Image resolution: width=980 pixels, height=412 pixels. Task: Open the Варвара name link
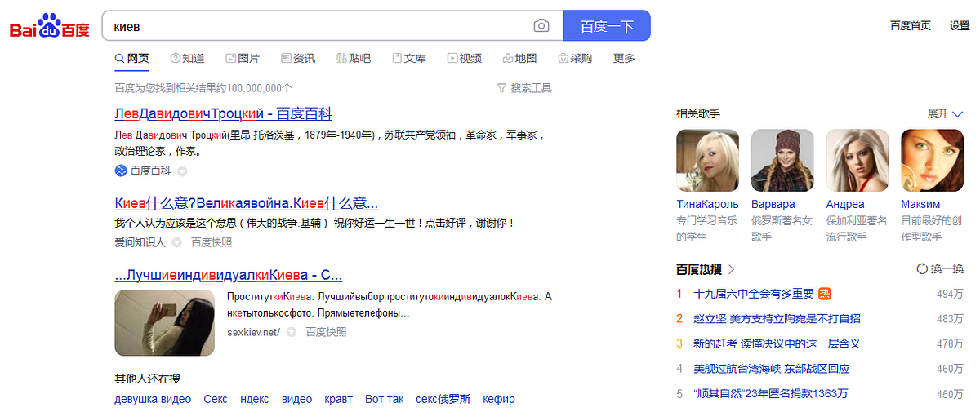click(773, 204)
